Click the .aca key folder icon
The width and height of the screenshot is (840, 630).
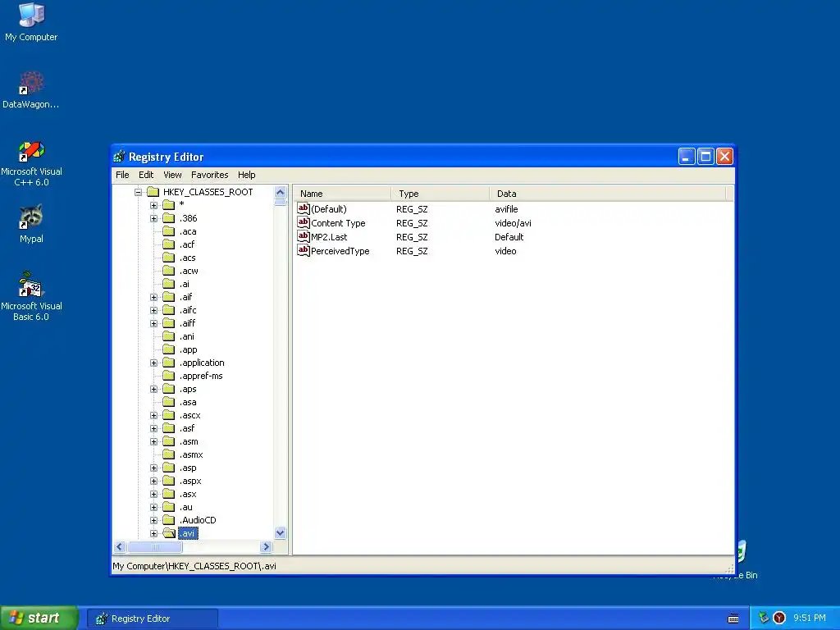click(169, 231)
